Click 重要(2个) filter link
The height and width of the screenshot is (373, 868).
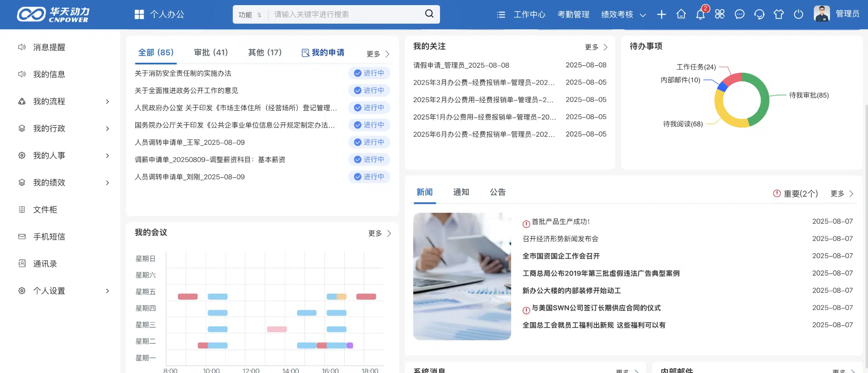pos(796,194)
